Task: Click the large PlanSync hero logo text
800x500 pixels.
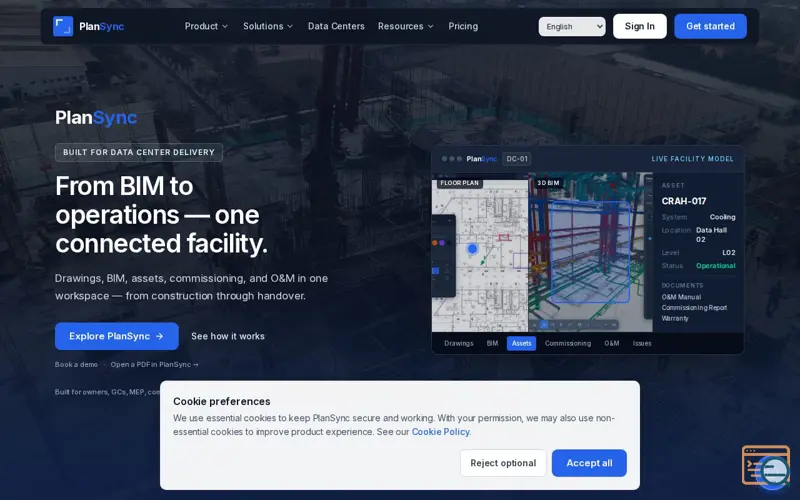Action: click(x=96, y=117)
